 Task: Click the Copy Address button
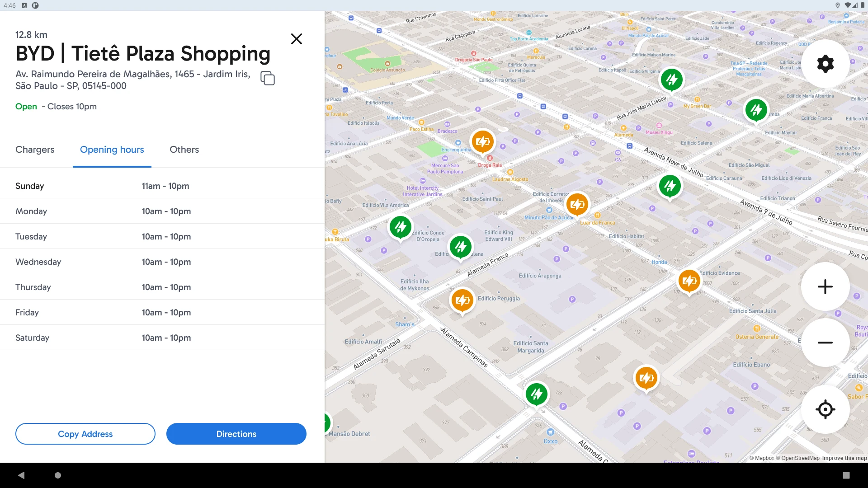tap(85, 434)
